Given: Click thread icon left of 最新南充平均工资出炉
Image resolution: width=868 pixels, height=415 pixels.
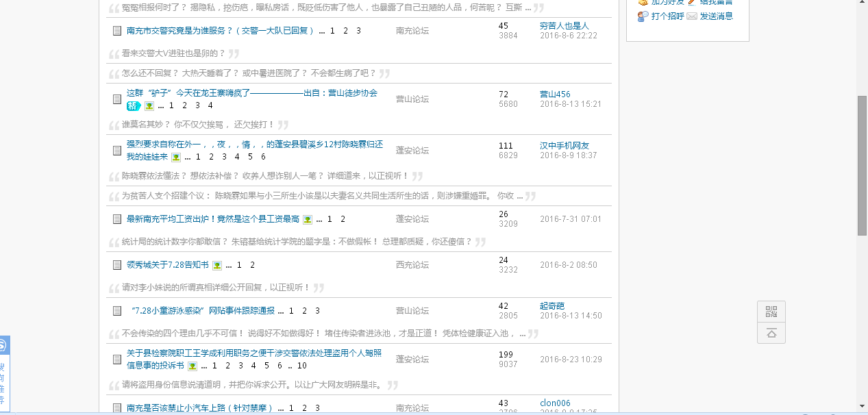Looking at the screenshot, I should (117, 219).
